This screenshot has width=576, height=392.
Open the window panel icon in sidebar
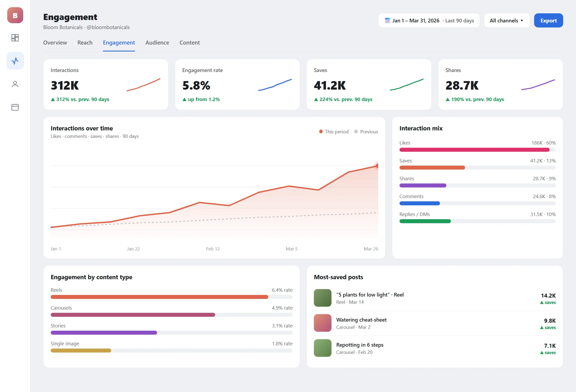[15, 107]
